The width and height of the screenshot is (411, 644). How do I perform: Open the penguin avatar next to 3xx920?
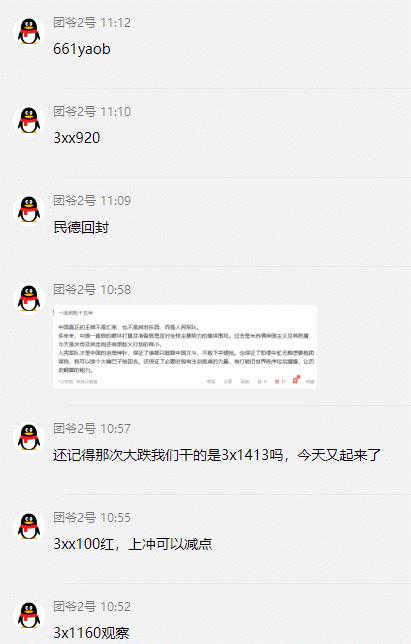coord(29,120)
